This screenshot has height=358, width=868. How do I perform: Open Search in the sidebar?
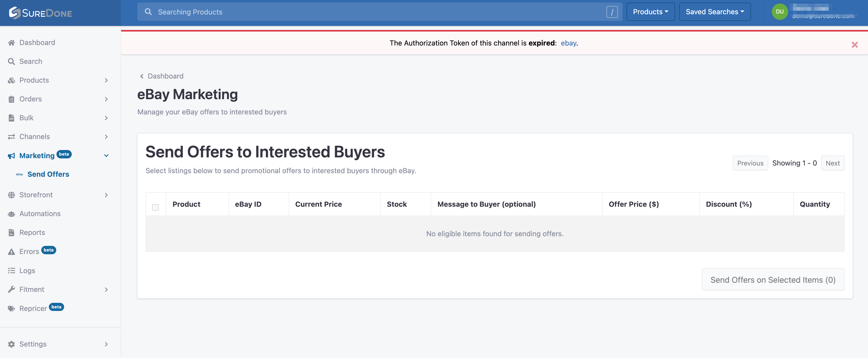pos(31,62)
